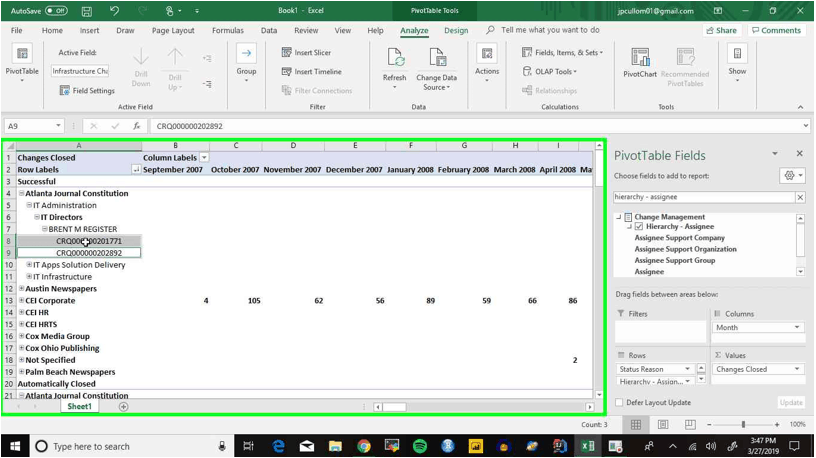
Task: Open Chrome from taskbar
Action: pos(364,446)
